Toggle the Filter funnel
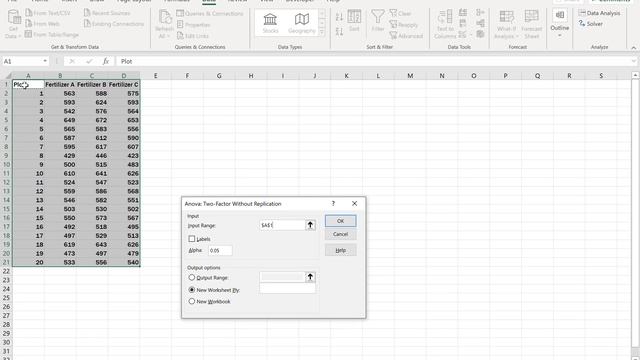Viewport: 640px width, 360px height. pyautogui.click(x=378, y=21)
